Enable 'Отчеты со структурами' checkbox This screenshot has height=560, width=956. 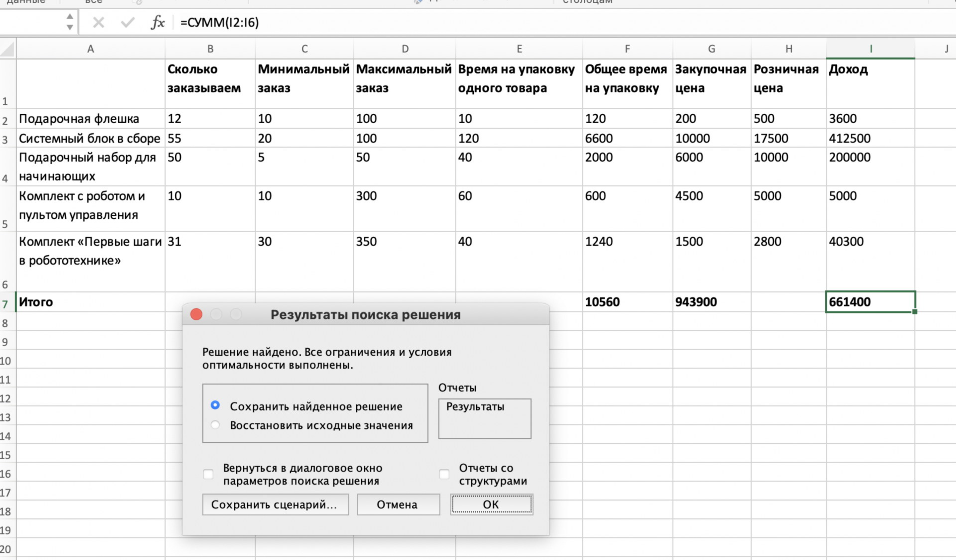[444, 474]
